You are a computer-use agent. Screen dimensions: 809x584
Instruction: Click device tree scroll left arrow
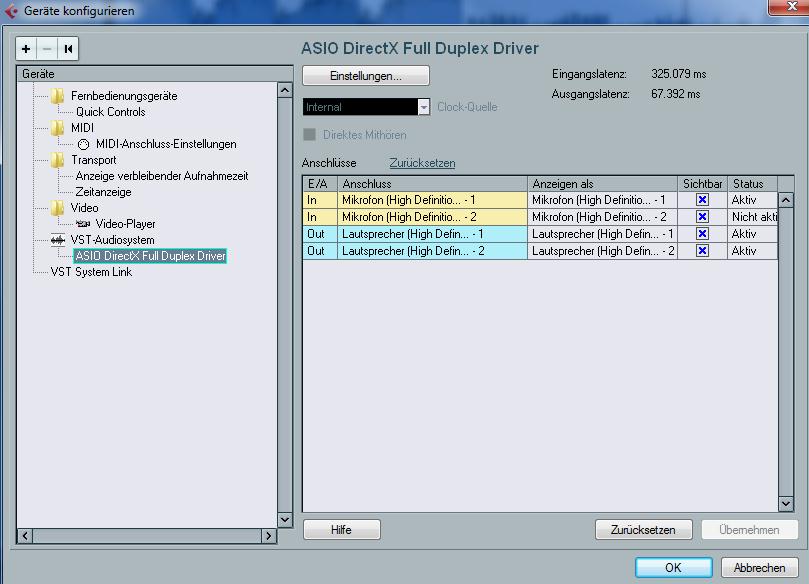pos(25,536)
